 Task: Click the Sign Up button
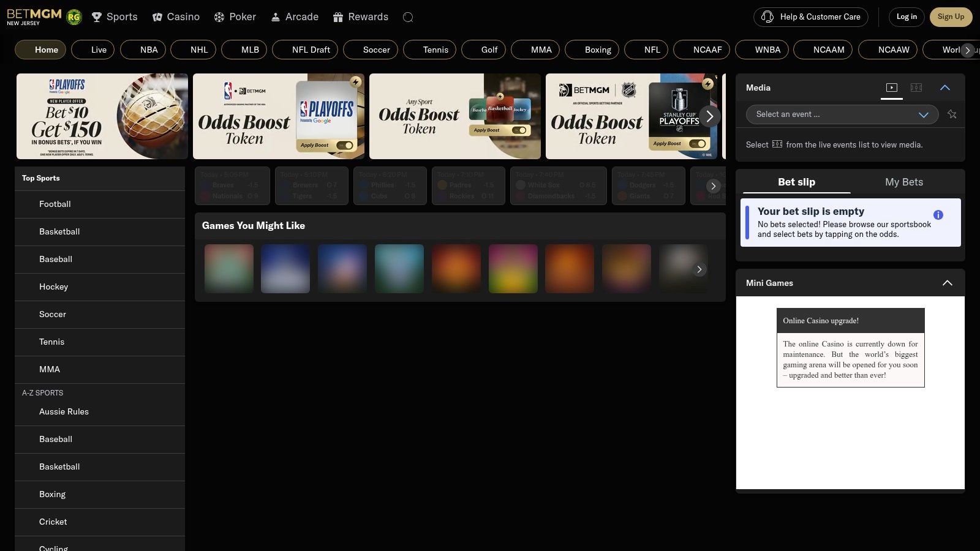pos(950,17)
